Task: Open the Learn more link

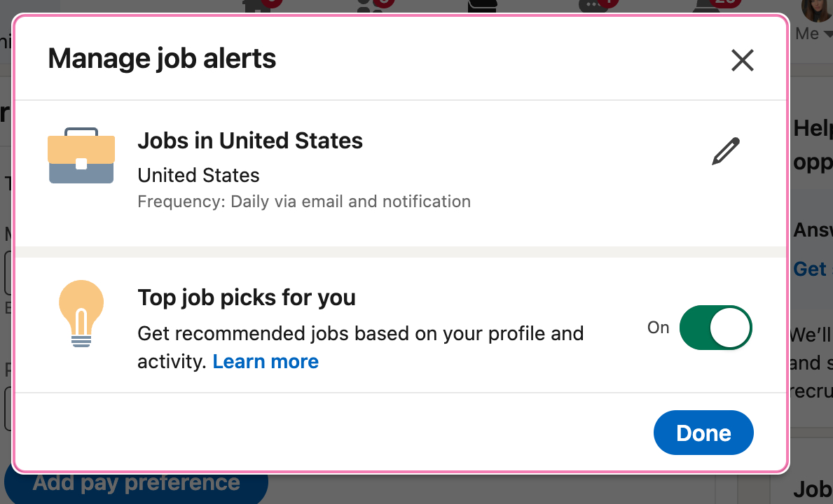Action: (x=265, y=361)
